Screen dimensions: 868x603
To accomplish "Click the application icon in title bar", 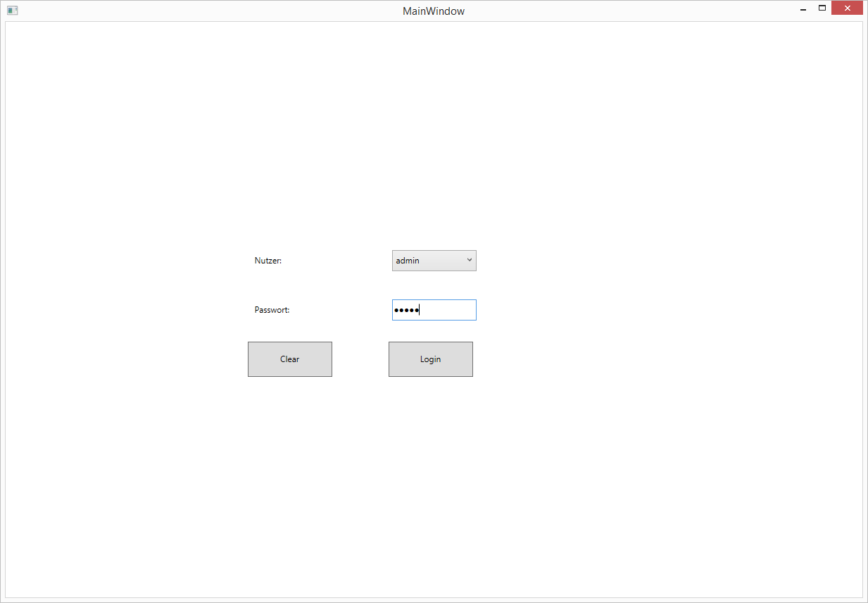I will pos(12,11).
